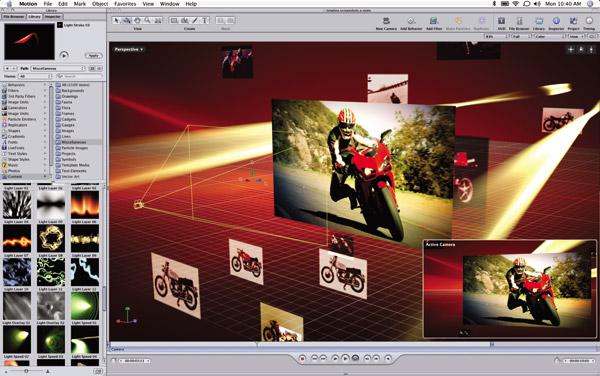Screen dimensions: 600x376
Task: Play the Light Stroke preview
Action: (64, 55)
